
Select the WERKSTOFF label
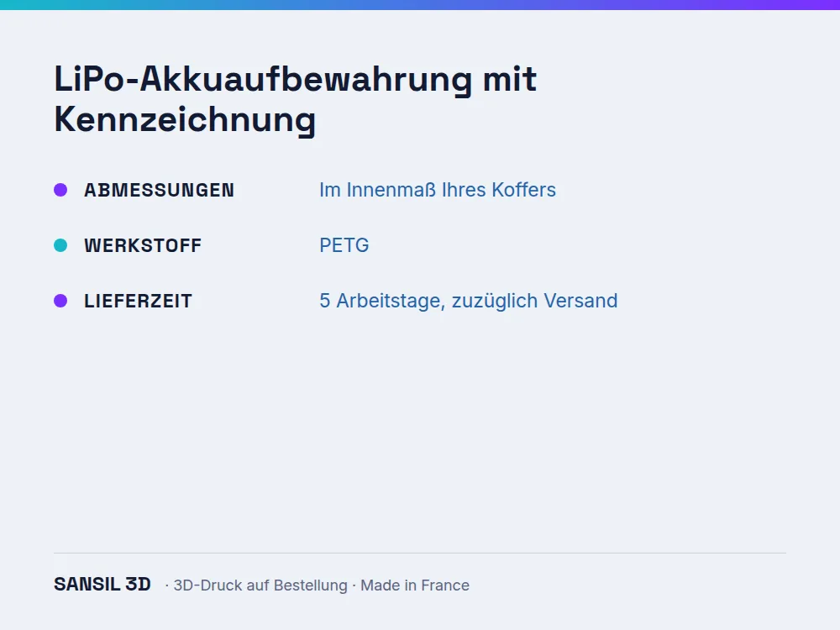pos(143,245)
